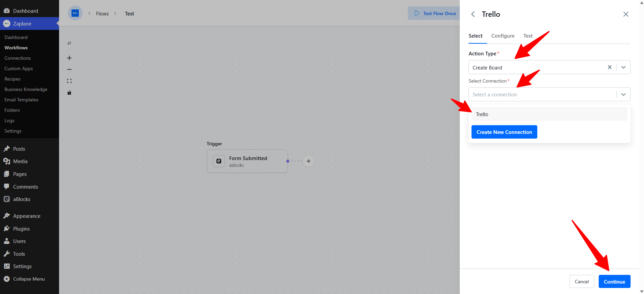Click the Comments bubble icon
This screenshot has height=294, width=644.
click(x=7, y=187)
